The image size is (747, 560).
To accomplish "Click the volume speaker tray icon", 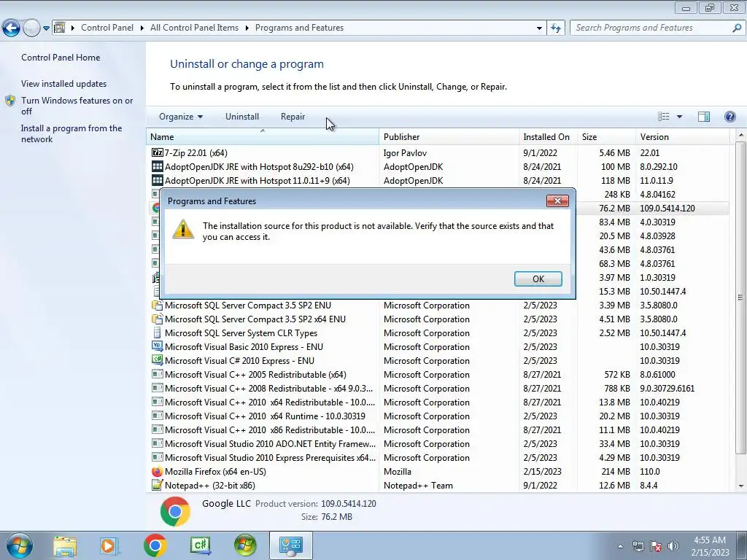I will (673, 546).
